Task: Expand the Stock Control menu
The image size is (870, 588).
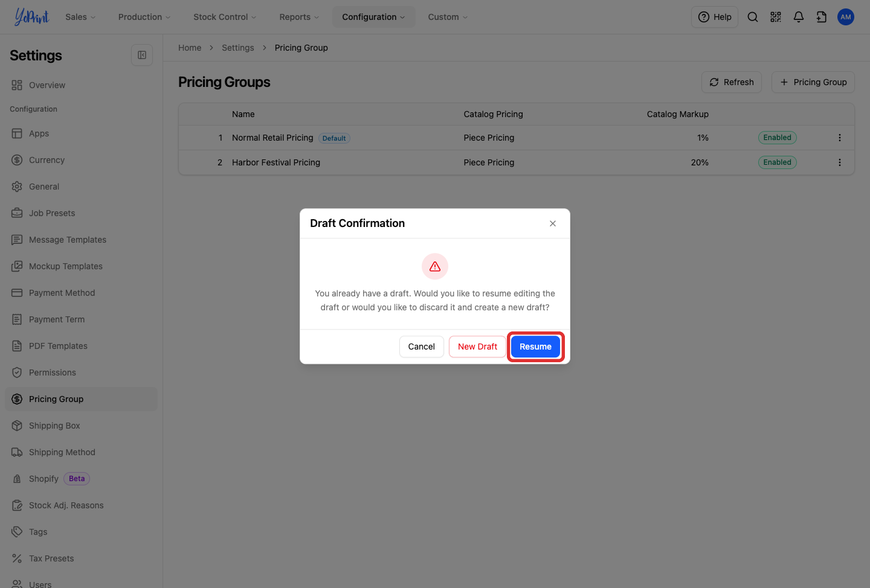Action: tap(225, 17)
